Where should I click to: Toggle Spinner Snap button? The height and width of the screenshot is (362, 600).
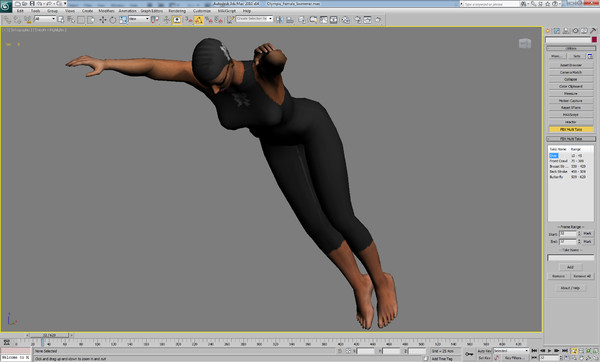218,20
